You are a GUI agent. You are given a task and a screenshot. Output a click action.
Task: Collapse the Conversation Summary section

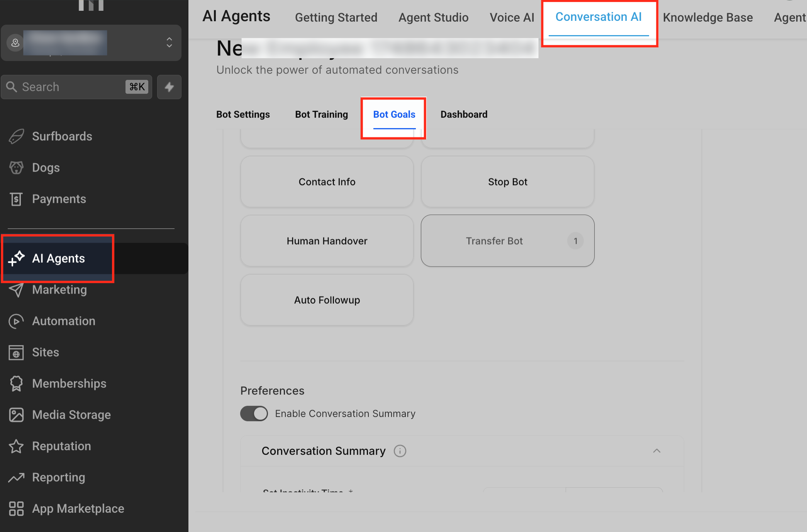(x=656, y=451)
